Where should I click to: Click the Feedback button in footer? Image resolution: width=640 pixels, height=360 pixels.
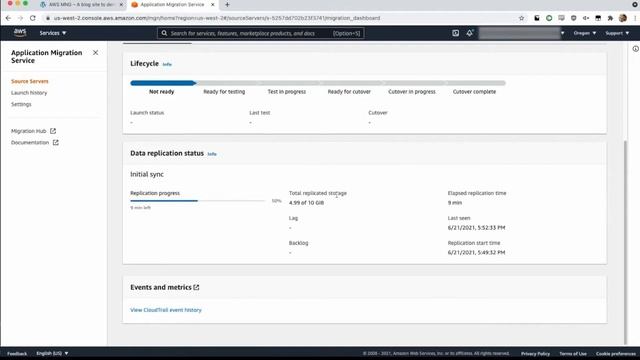17,353
